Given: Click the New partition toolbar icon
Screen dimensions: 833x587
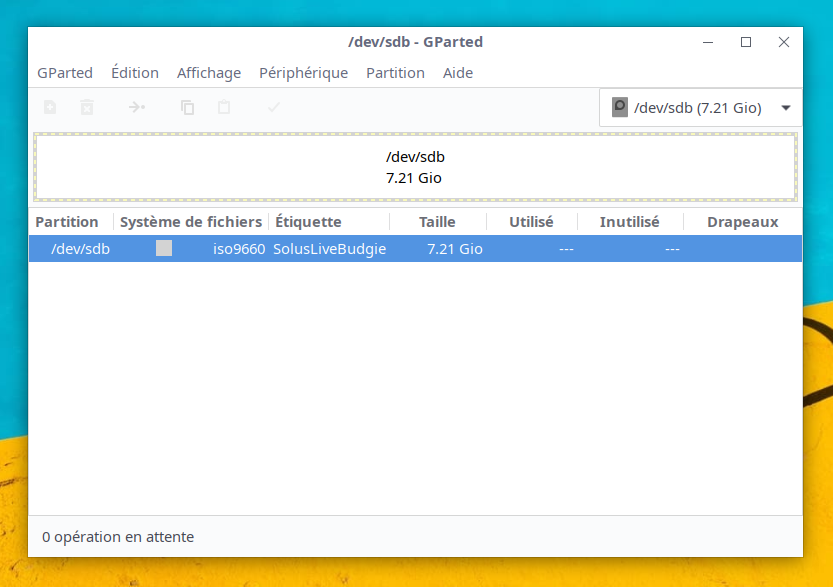Looking at the screenshot, I should [x=50, y=107].
